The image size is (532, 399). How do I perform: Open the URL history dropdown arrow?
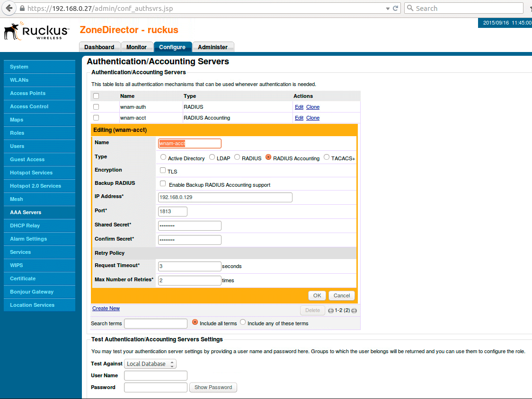(x=387, y=9)
